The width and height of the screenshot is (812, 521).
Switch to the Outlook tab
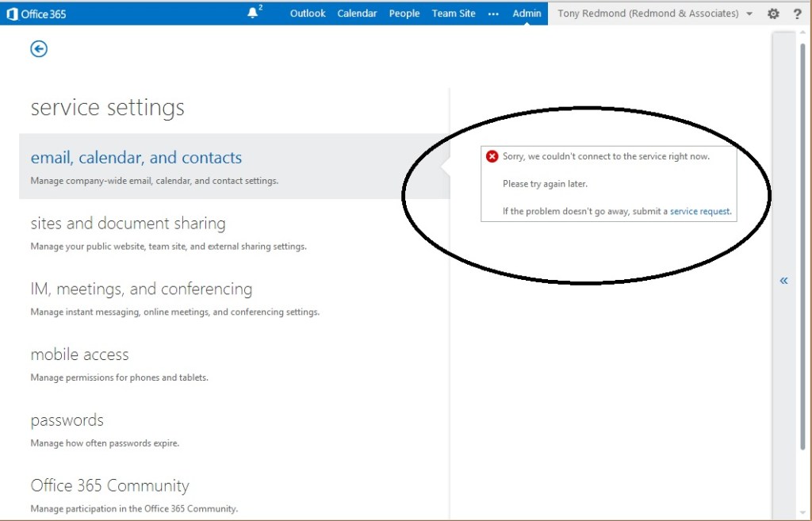tap(308, 13)
